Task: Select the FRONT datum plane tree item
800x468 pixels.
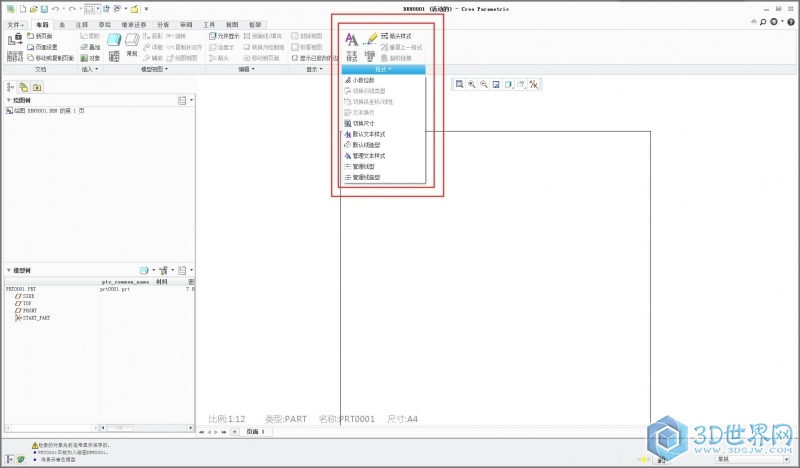Action: (x=26, y=310)
